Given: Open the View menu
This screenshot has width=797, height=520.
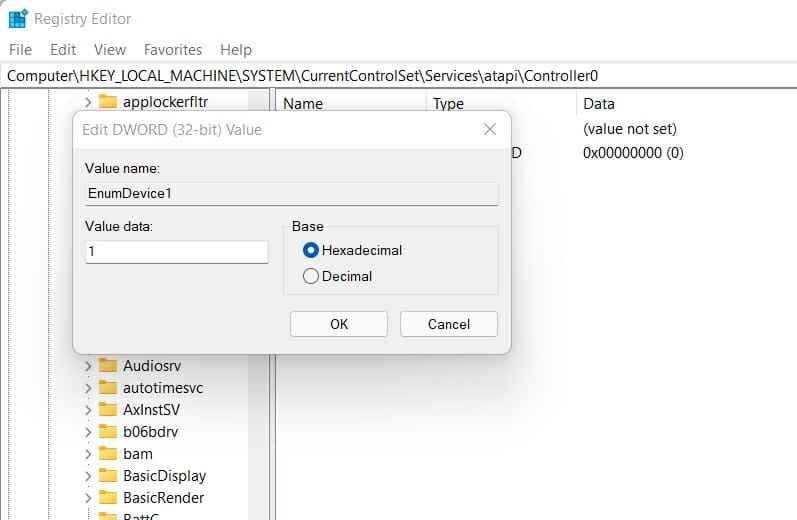Looking at the screenshot, I should (110, 50).
